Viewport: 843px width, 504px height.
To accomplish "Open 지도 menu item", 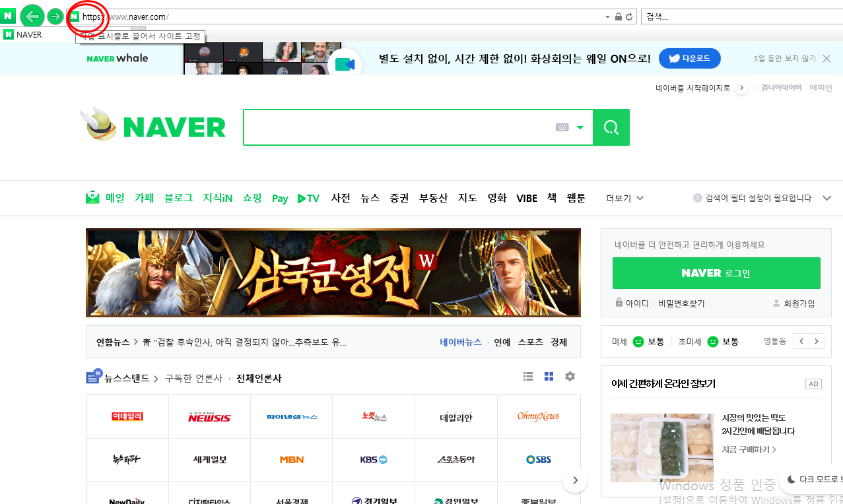I will (467, 197).
